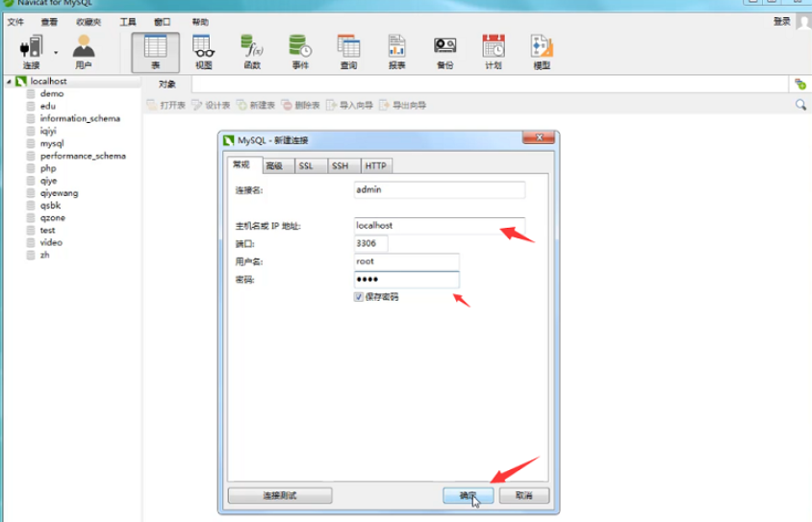This screenshot has height=522, width=812.
Task: Open the 事件 (Event) toolbar icon
Action: 300,52
